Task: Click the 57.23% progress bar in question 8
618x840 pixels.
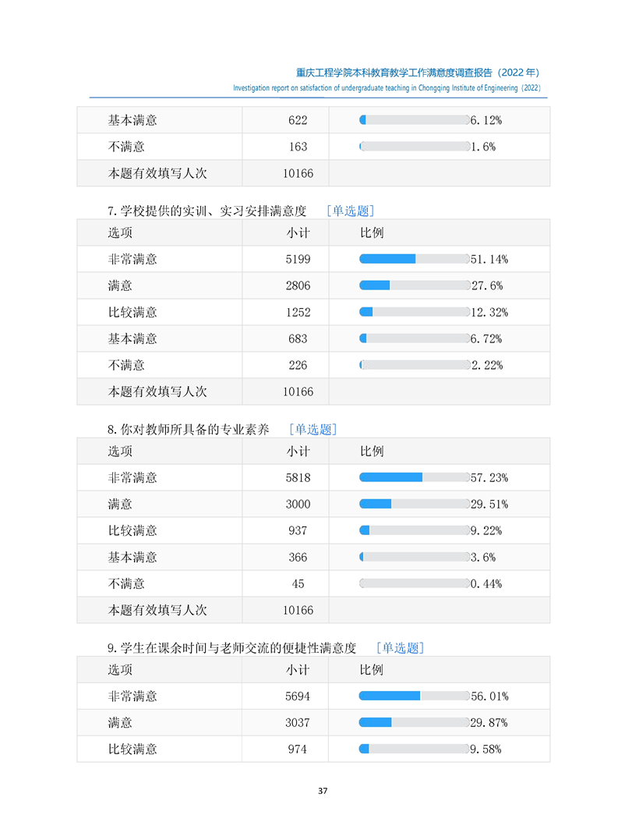Action: point(414,477)
